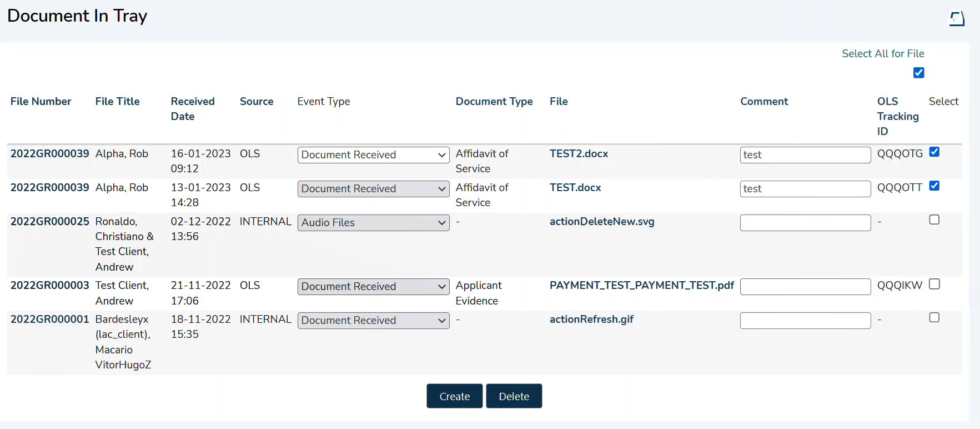This screenshot has height=429, width=980.
Task: Click the Event Type column header
Action: pyautogui.click(x=324, y=102)
